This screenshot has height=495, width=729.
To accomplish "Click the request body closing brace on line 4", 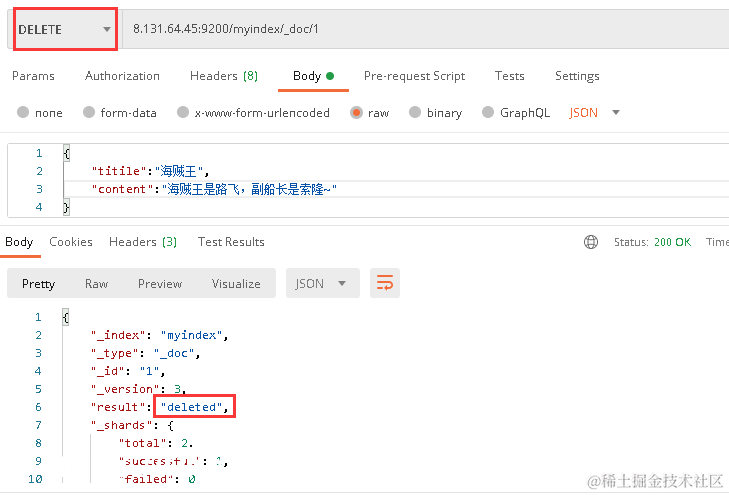I will (x=66, y=207).
